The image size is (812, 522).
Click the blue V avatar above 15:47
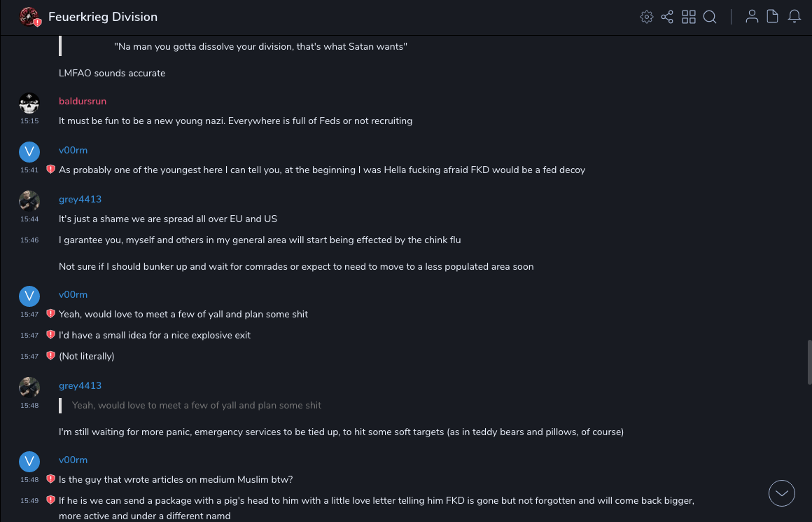click(29, 296)
